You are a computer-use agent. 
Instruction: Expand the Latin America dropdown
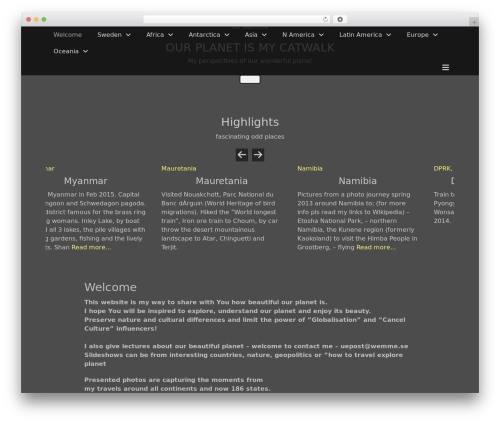[365, 35]
